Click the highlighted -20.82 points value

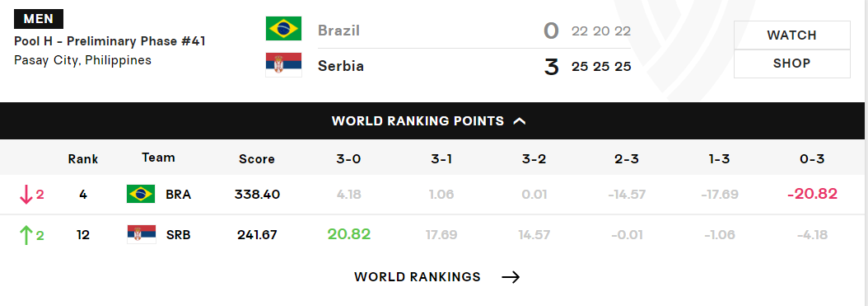coord(812,194)
